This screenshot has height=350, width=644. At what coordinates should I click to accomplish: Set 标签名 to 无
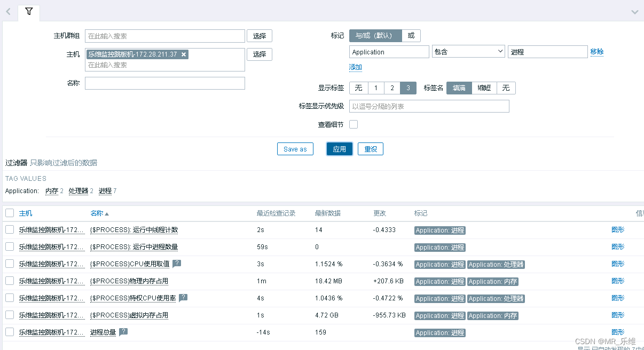click(506, 88)
